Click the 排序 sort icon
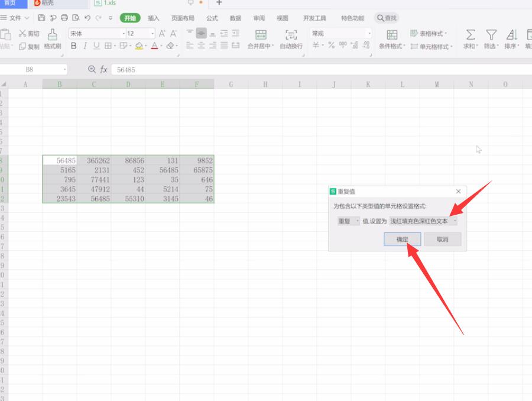 pos(512,34)
